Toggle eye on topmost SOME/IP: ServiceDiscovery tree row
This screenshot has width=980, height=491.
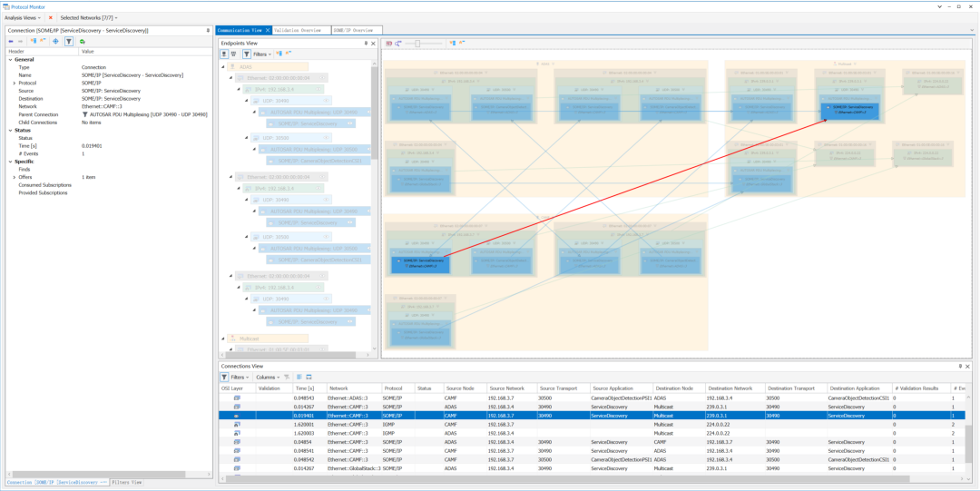pos(350,123)
